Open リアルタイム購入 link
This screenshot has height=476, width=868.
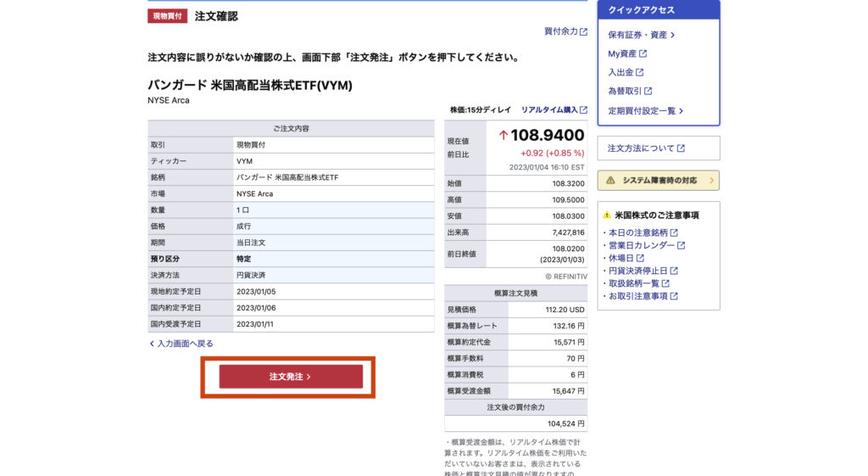coord(549,109)
